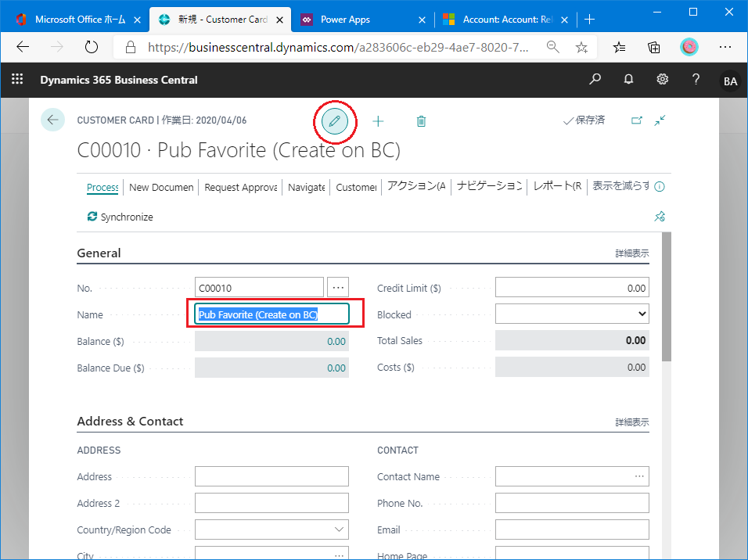Click the Balance ($) 0.00 value link
The width and height of the screenshot is (748, 560).
[x=336, y=342]
